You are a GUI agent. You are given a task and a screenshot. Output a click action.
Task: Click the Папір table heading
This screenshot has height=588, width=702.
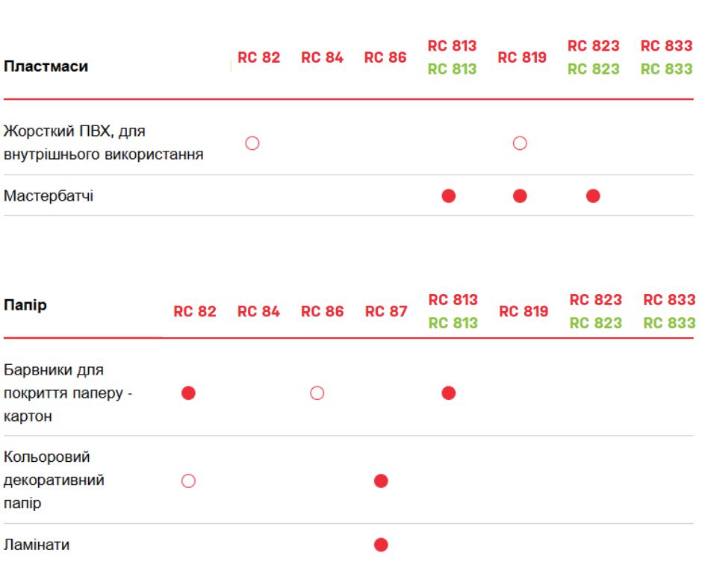[25, 305]
